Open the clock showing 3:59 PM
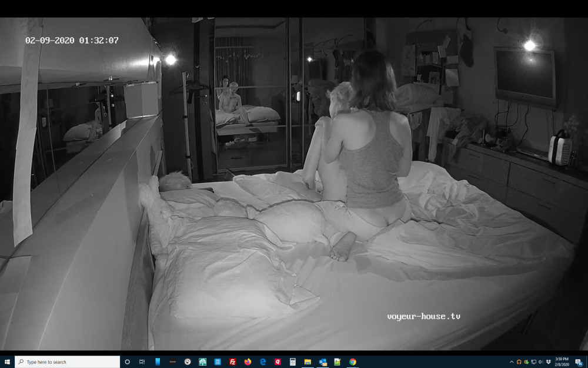588x368 pixels. coord(563,362)
